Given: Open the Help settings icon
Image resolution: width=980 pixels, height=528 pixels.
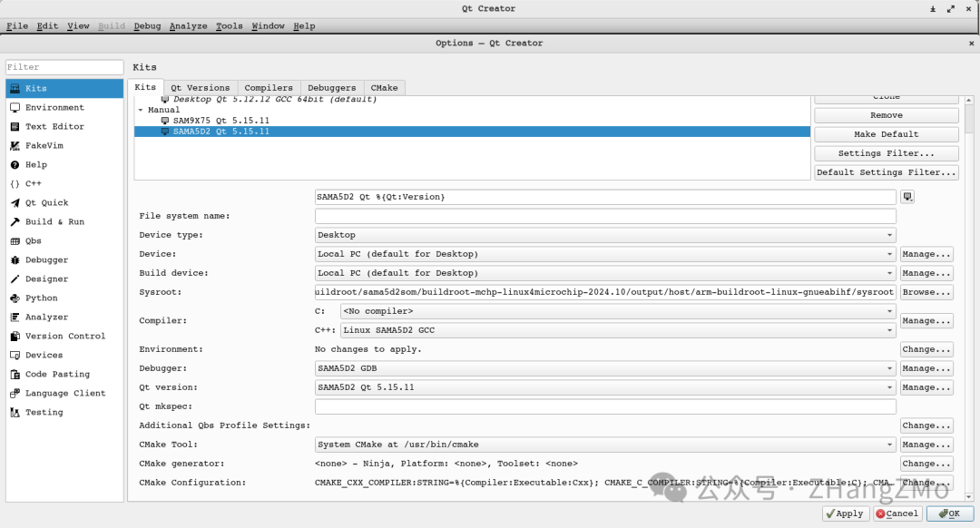Looking at the screenshot, I should [x=15, y=165].
